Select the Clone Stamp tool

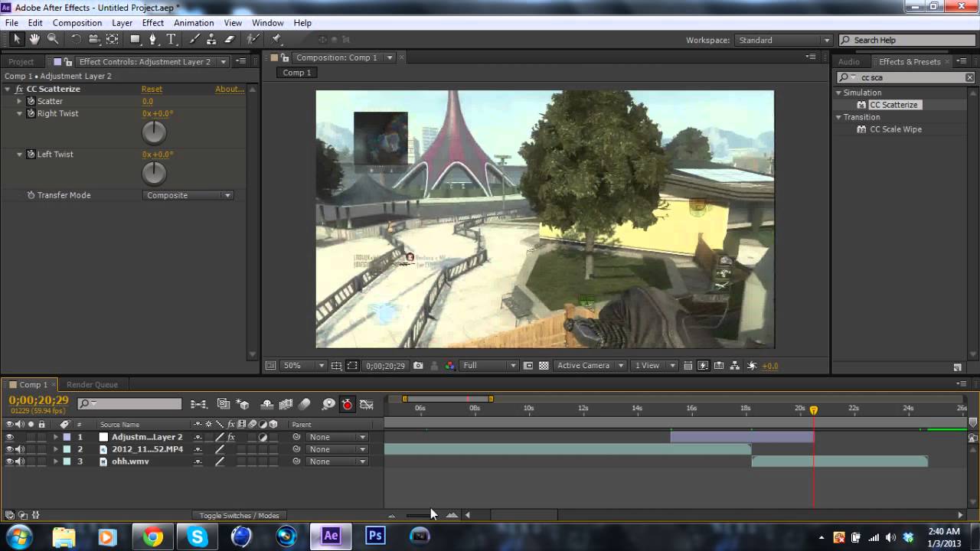211,39
